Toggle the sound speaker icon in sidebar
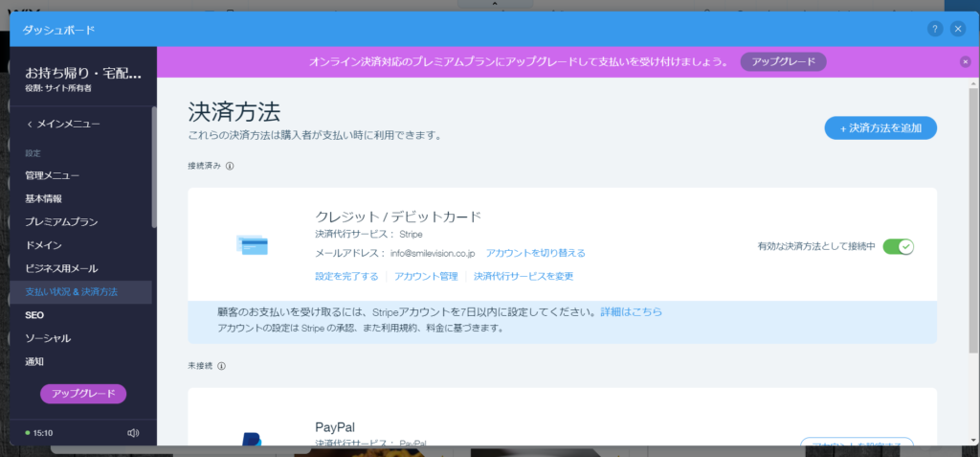The image size is (980, 457). (x=132, y=433)
